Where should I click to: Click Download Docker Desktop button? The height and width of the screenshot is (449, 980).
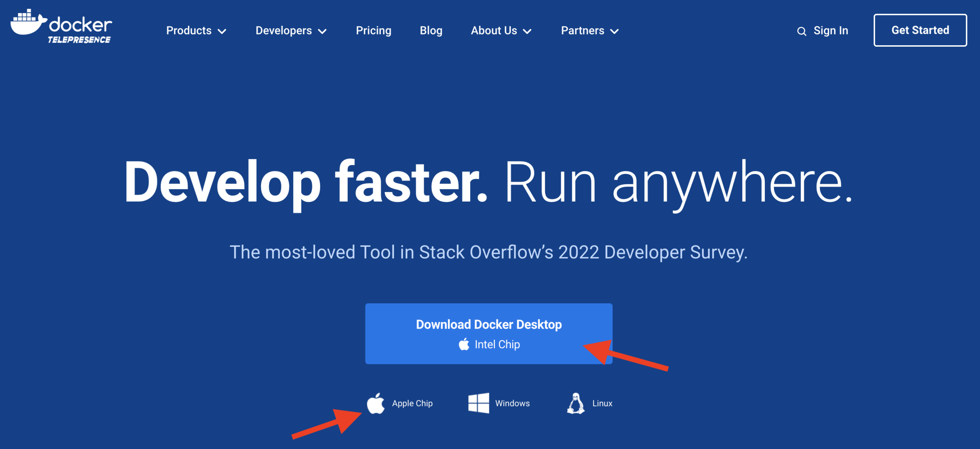(x=488, y=334)
